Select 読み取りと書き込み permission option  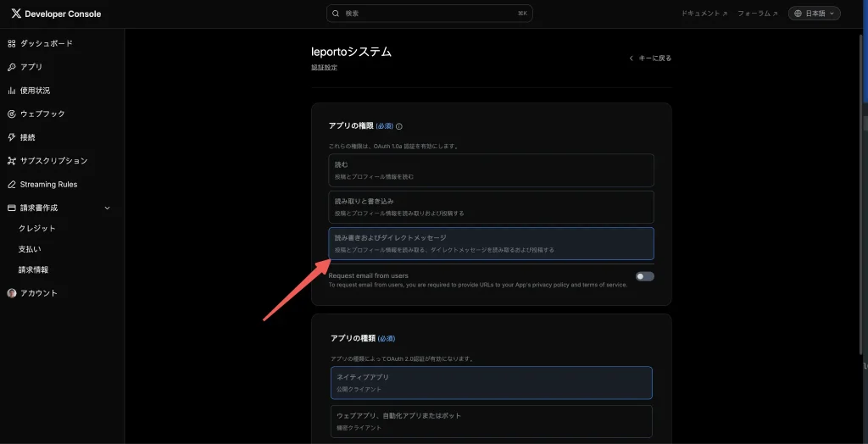click(x=491, y=207)
